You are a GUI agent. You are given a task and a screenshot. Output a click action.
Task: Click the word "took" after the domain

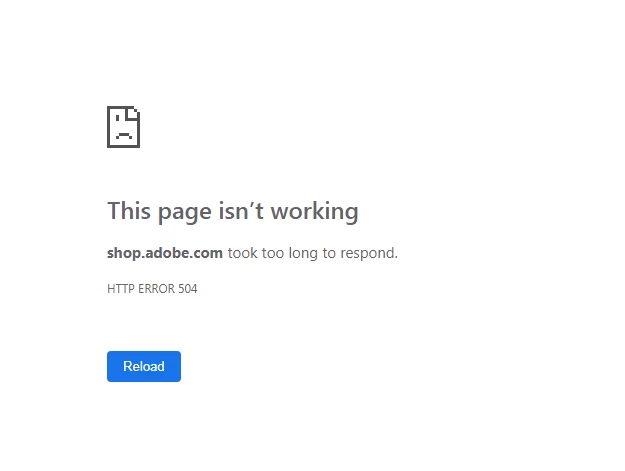tap(242, 253)
